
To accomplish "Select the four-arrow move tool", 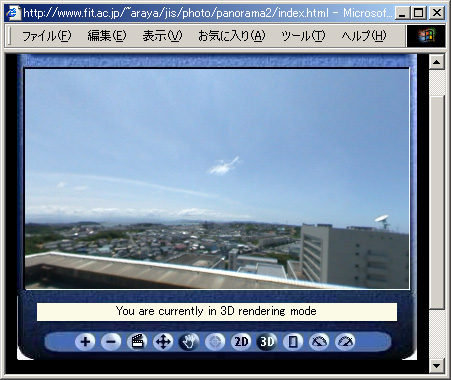I will (x=163, y=342).
